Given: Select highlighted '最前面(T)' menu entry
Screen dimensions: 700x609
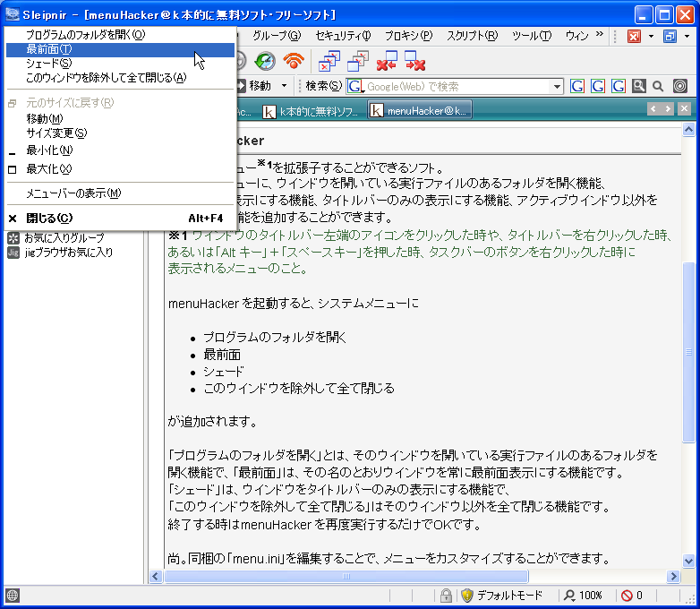Looking at the screenshot, I should click(120, 49).
